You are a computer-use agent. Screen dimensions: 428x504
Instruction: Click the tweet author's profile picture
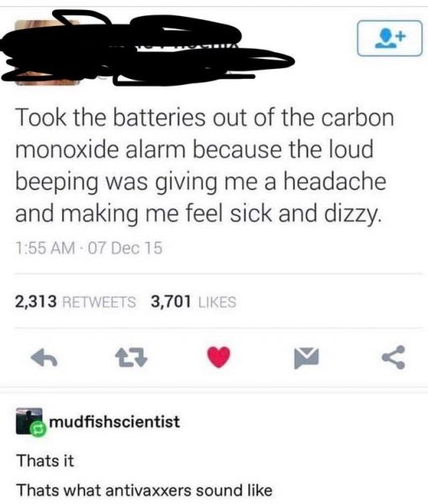pyautogui.click(x=47, y=52)
